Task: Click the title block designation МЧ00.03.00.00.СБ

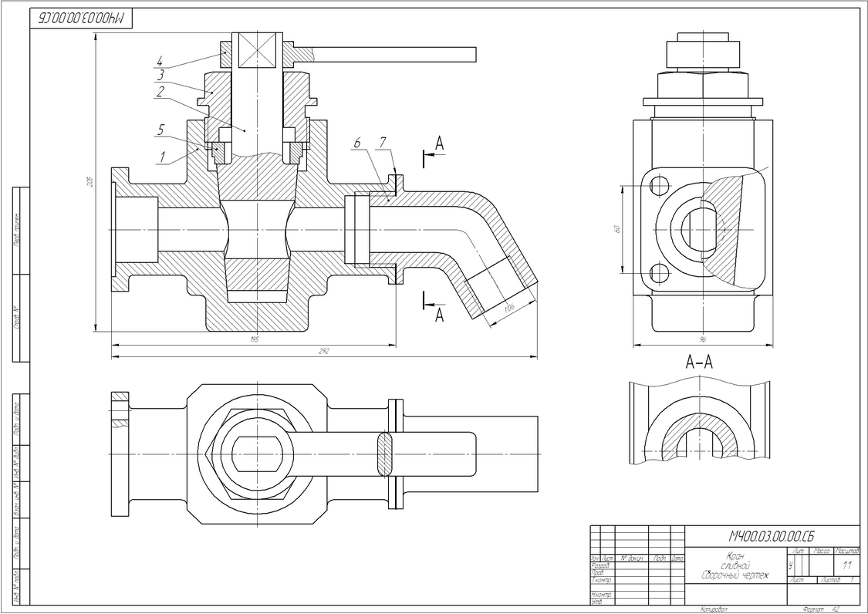Action: [772, 536]
